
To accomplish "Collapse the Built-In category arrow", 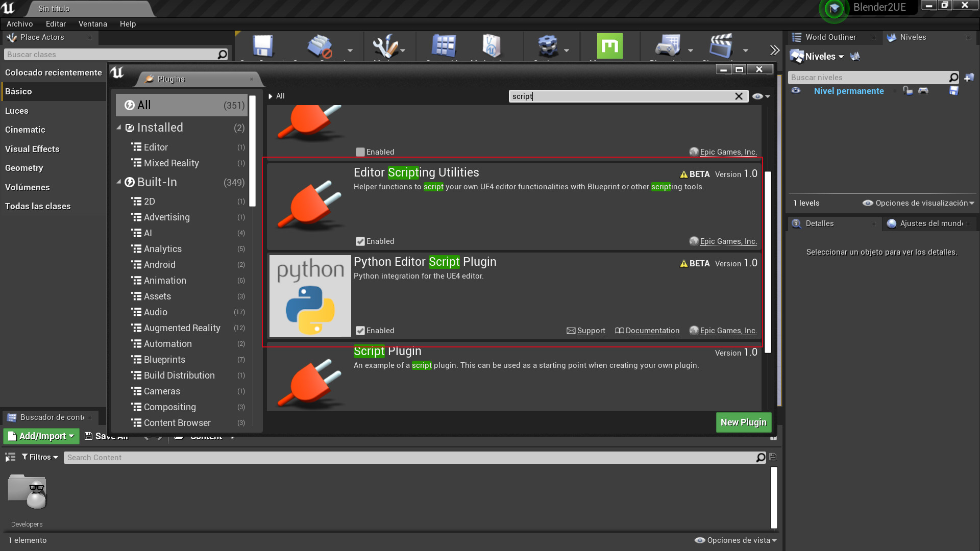I will pos(119,182).
